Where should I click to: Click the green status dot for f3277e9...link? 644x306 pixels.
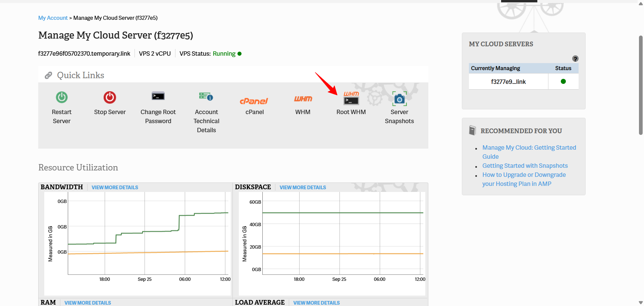(563, 82)
